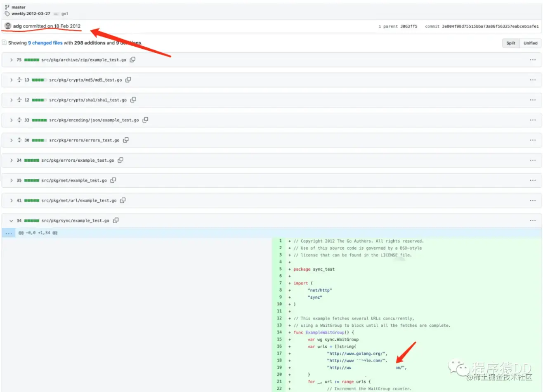Collapse sync/example_test.go diff

(11, 221)
